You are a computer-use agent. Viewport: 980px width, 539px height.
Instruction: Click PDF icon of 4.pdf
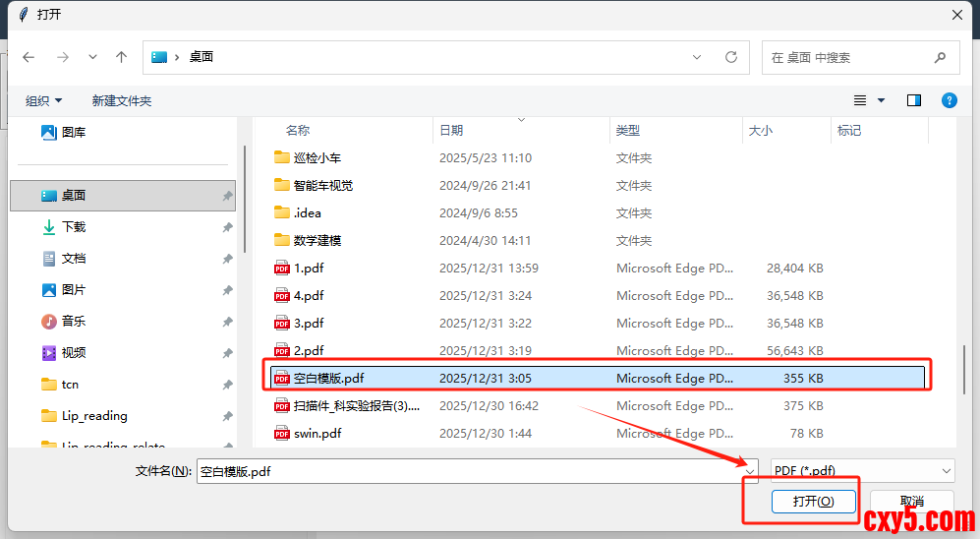click(x=282, y=295)
